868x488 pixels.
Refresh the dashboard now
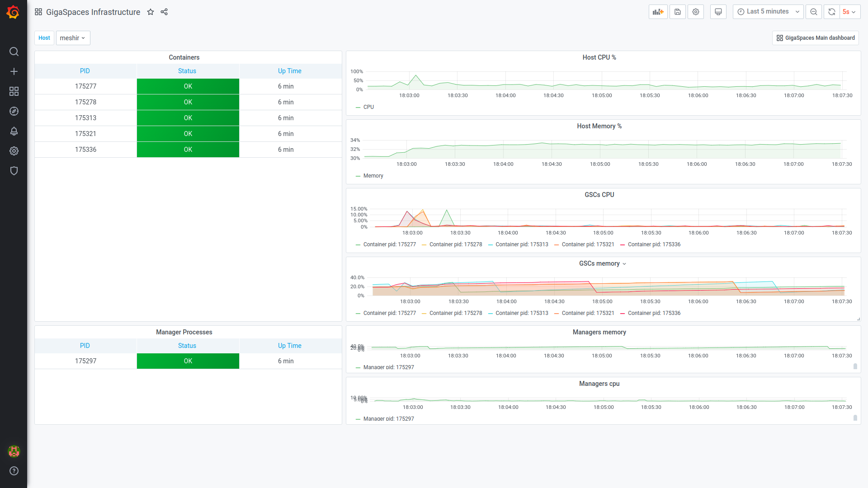[x=832, y=12]
